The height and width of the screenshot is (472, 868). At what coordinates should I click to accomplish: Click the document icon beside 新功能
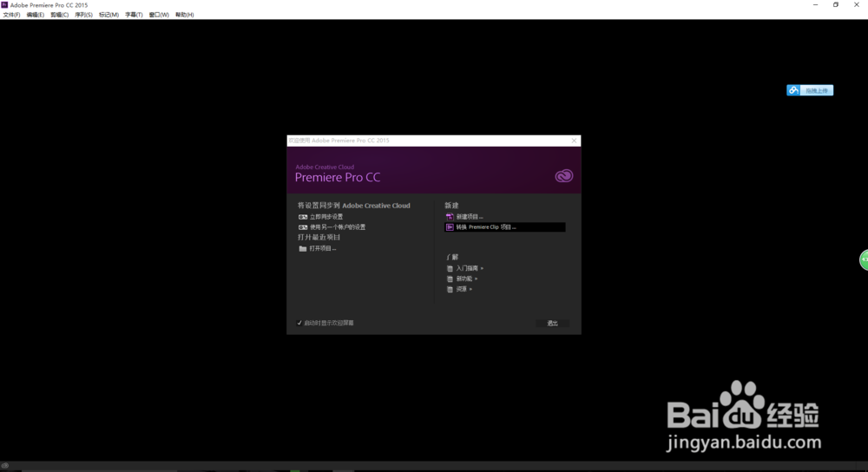450,279
